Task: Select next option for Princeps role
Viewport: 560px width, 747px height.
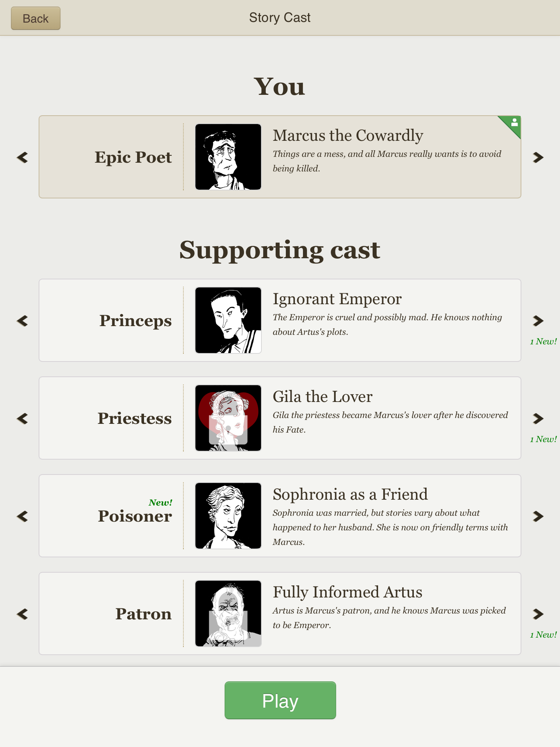Action: [x=538, y=321]
